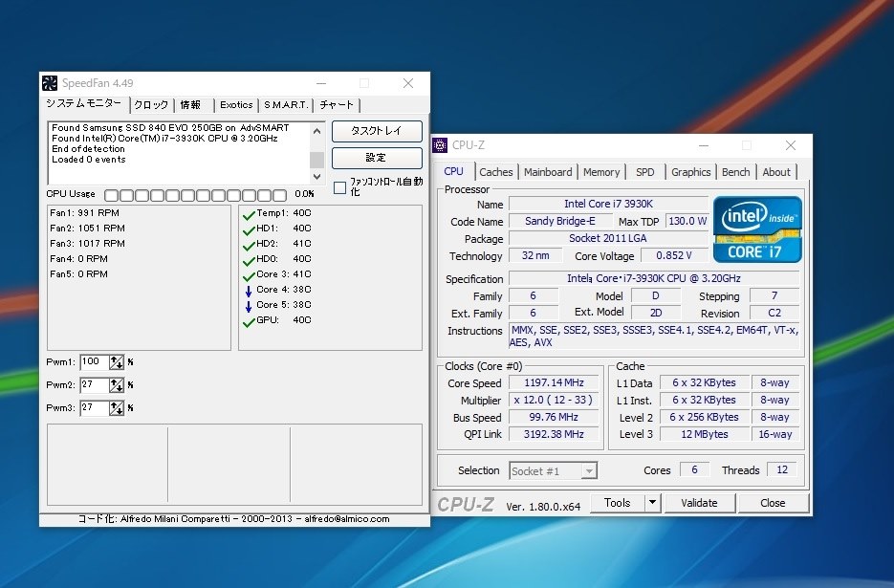
Task: Select the システムモニター tab in SpeedFan
Action: point(84,103)
